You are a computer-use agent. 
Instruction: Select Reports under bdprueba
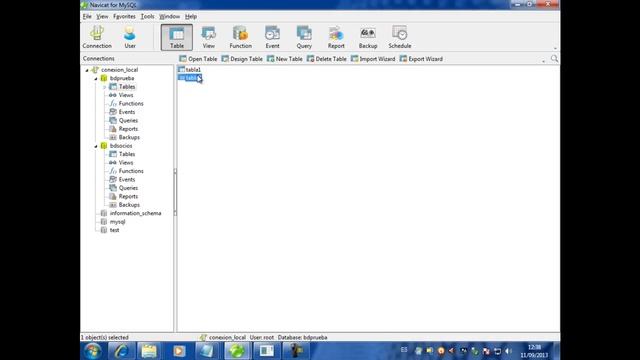128,129
